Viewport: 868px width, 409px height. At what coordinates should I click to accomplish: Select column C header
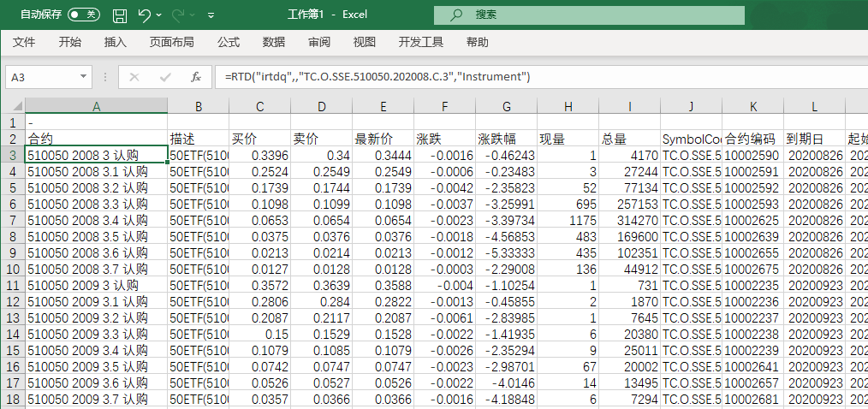click(x=259, y=106)
